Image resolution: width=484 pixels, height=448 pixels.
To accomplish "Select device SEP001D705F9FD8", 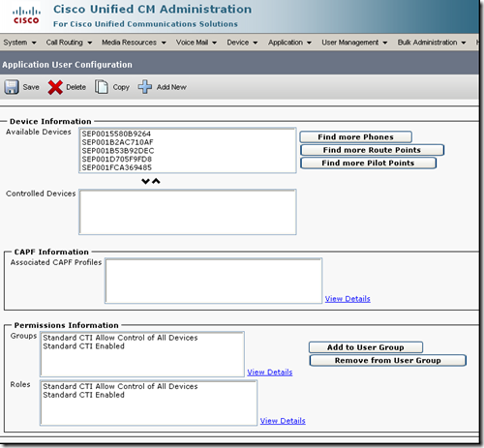I will tap(116, 159).
